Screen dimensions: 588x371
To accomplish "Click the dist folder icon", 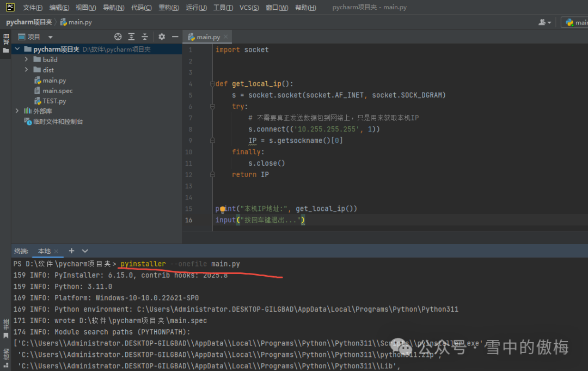I will point(37,69).
